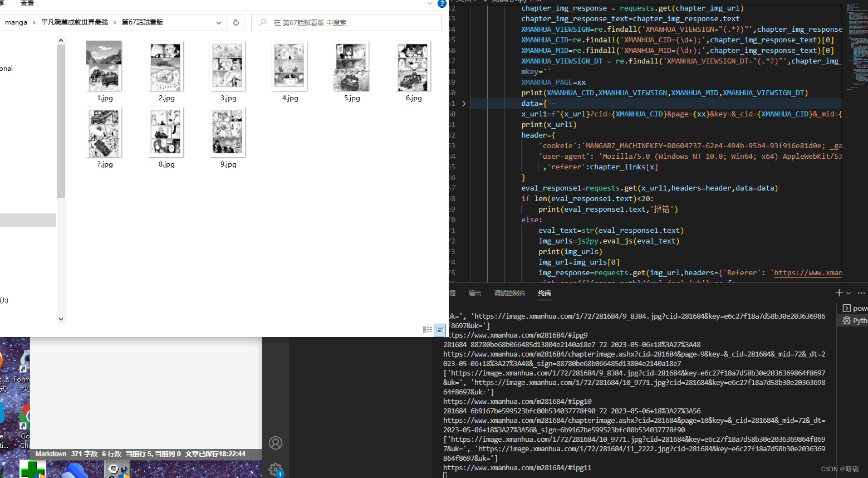Open Explorer ribbon 查看 tab
868x478 pixels.
pos(27,3)
